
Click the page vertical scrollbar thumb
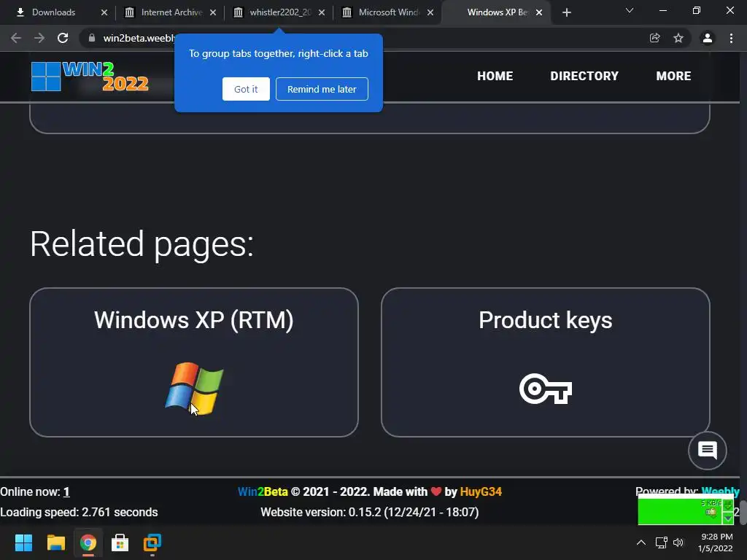pyautogui.click(x=743, y=513)
